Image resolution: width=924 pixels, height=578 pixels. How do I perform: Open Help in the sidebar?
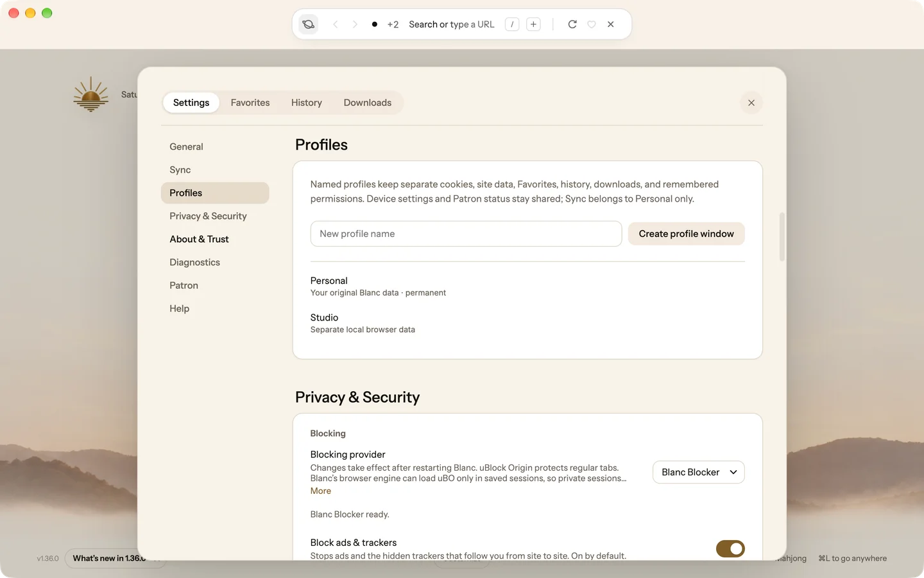pyautogui.click(x=215, y=308)
